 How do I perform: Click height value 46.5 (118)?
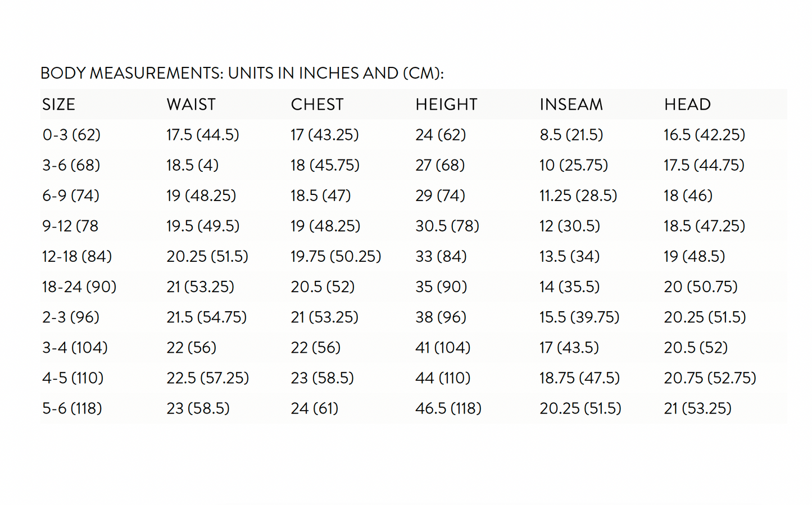[448, 408]
